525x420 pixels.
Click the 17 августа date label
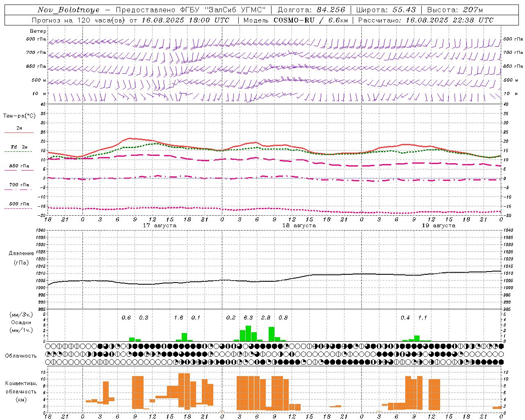click(160, 226)
